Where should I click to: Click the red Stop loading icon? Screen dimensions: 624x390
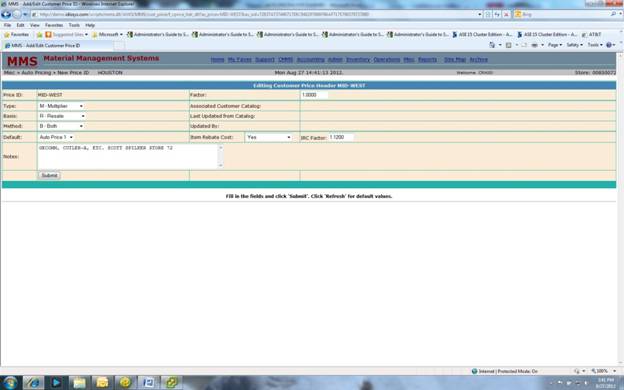tap(506, 14)
